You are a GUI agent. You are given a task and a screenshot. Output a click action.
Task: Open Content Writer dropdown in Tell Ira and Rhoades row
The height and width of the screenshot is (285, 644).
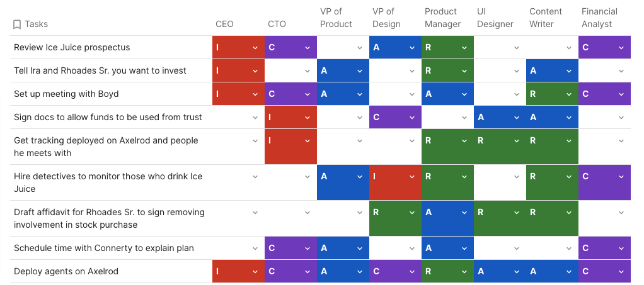click(x=568, y=70)
